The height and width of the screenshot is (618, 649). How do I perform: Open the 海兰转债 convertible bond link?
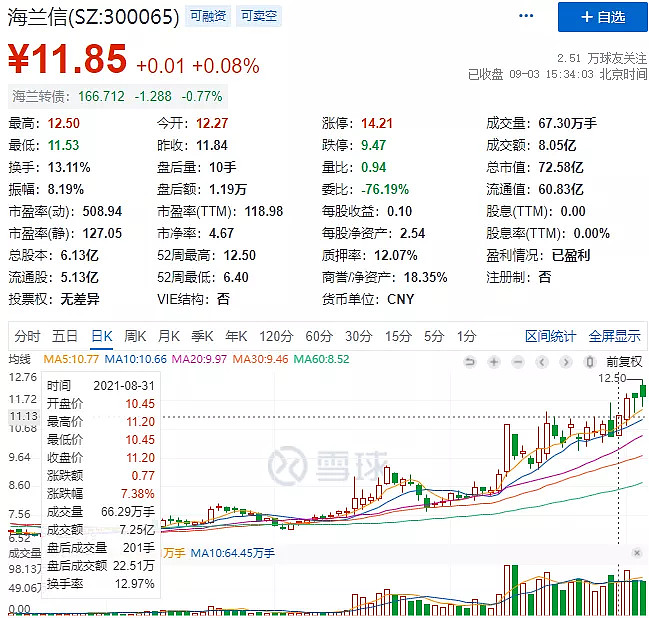pyautogui.click(x=118, y=96)
